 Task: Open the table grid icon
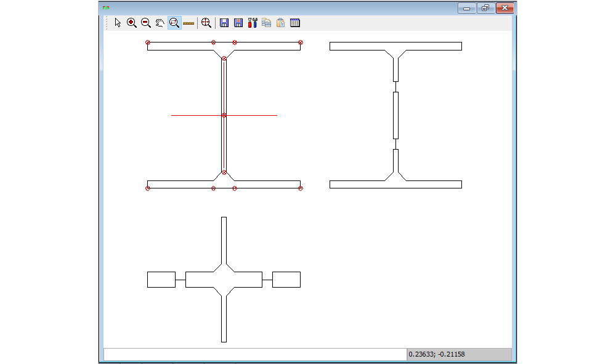295,23
